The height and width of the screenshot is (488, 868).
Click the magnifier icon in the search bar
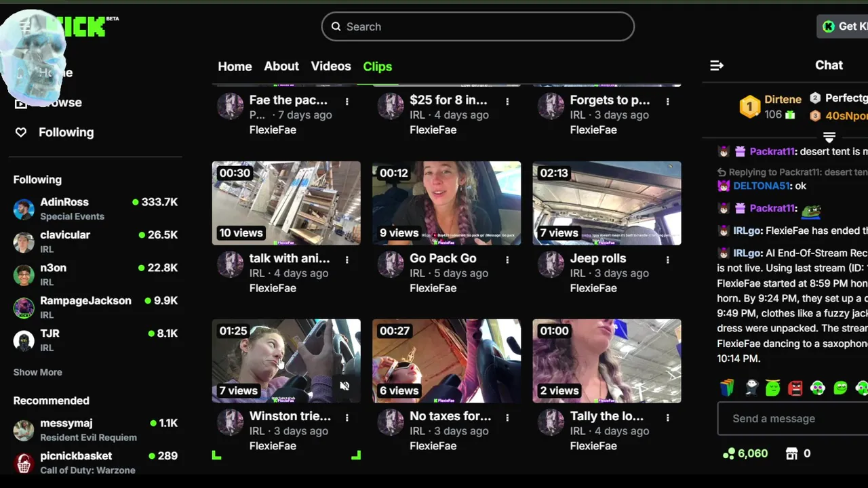point(336,27)
